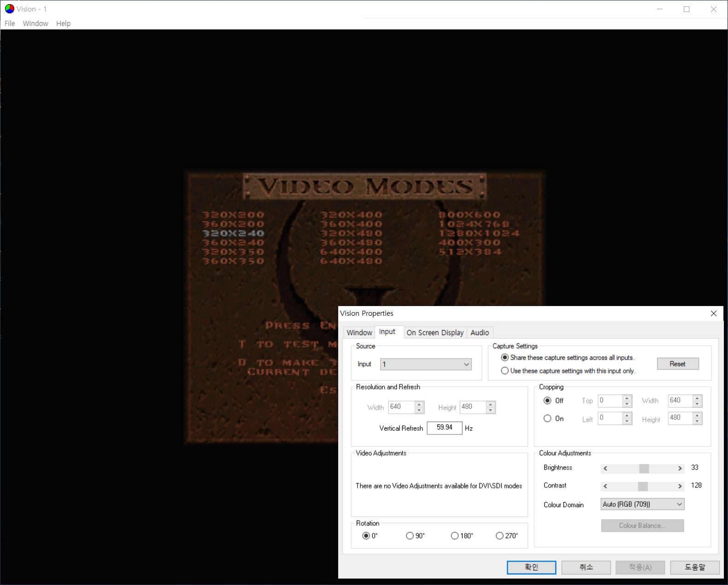This screenshot has width=728, height=585.
Task: Click the Cropping Height field showing 480
Action: (x=680, y=418)
